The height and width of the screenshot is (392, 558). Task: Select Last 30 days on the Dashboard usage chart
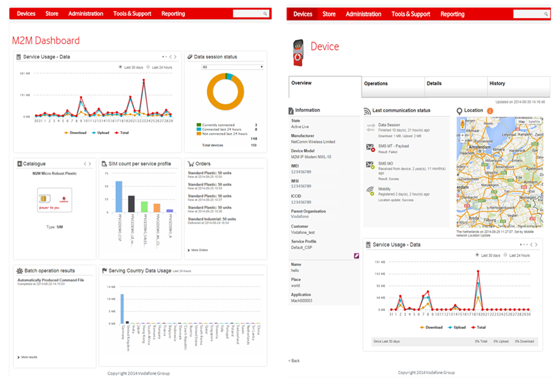pos(120,67)
